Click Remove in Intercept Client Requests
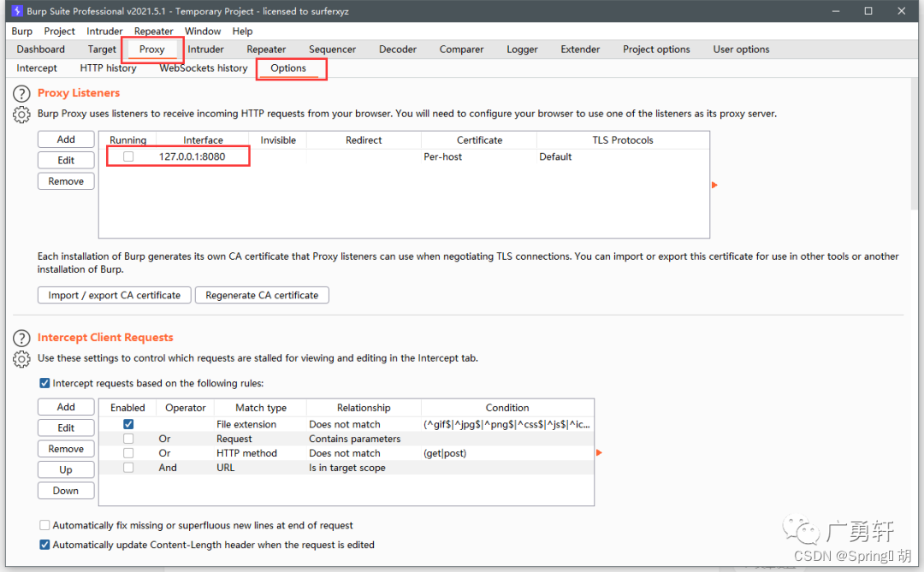 coord(66,449)
